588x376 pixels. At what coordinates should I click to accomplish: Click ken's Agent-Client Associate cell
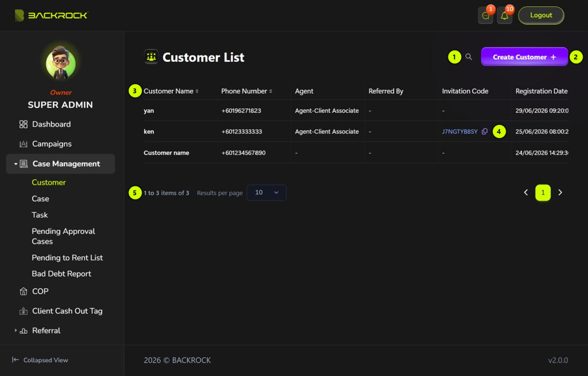327,131
